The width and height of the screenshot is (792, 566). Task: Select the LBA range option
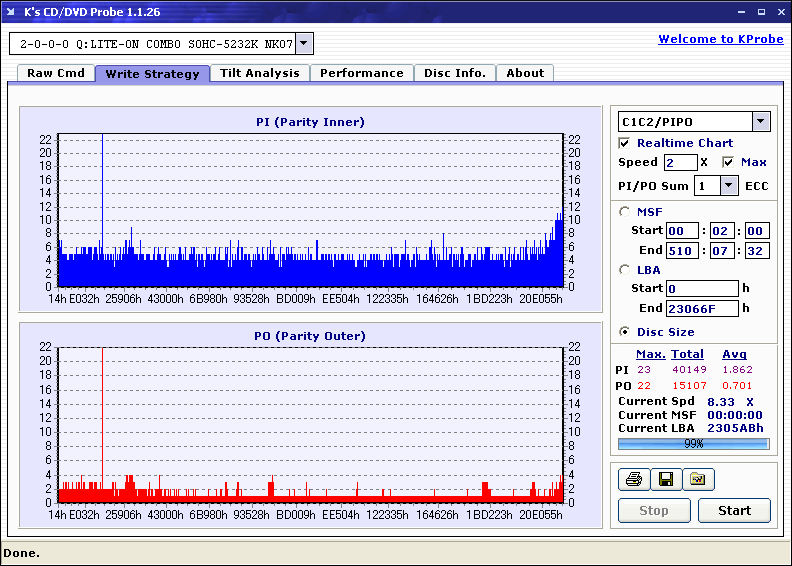[625, 269]
